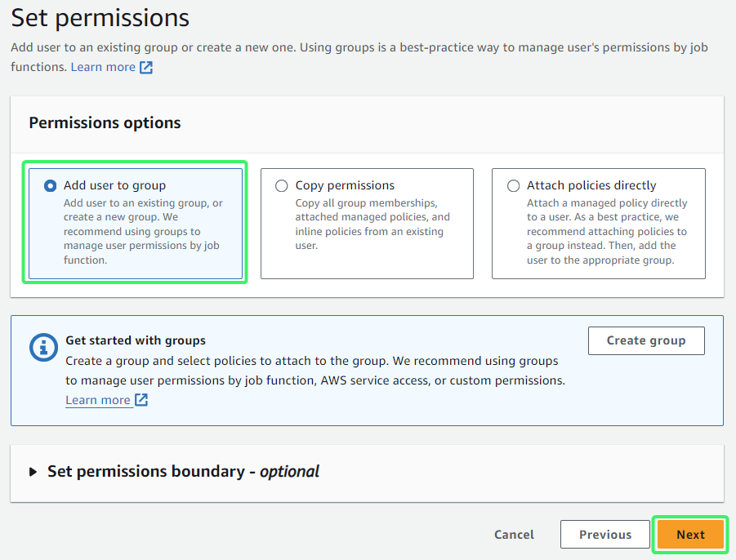736x560 pixels.
Task: Click the external link icon in Get started banner
Action: [141, 400]
